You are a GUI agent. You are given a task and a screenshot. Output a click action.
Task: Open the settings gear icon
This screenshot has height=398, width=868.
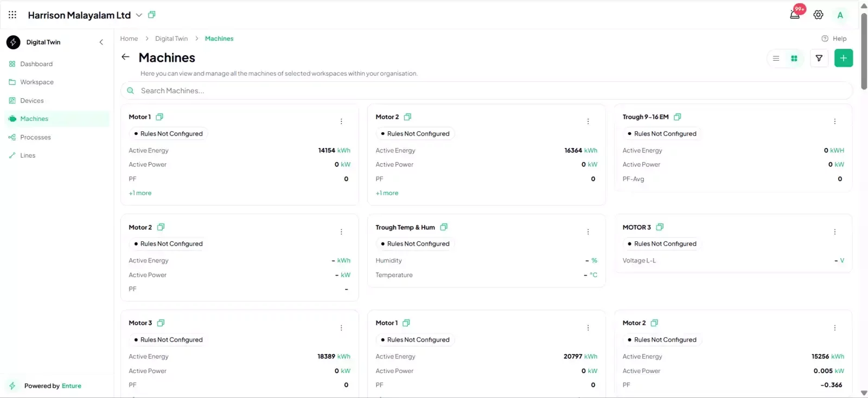pyautogui.click(x=818, y=15)
